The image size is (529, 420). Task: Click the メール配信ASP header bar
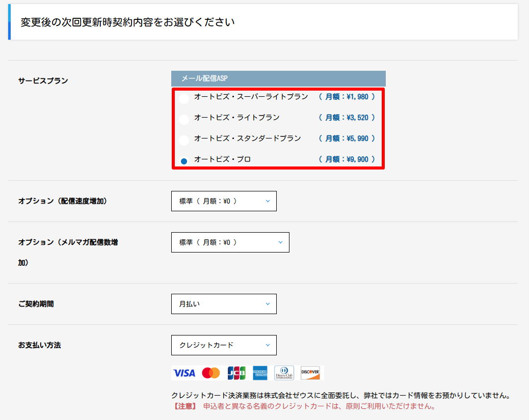click(x=278, y=78)
